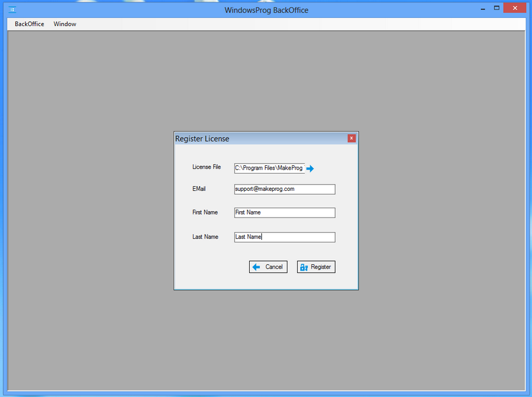This screenshot has height=397, width=532.
Task: Click the Last Name text box
Action: pos(284,237)
